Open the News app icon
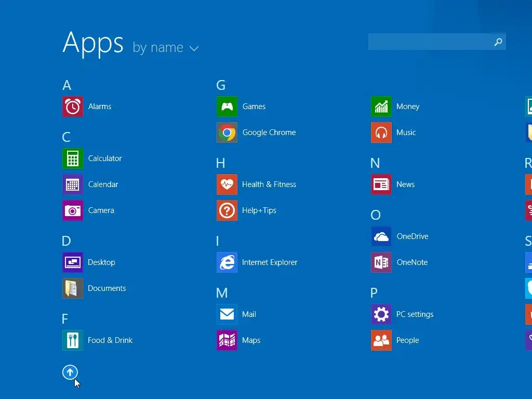This screenshot has height=399, width=532. pos(381,184)
